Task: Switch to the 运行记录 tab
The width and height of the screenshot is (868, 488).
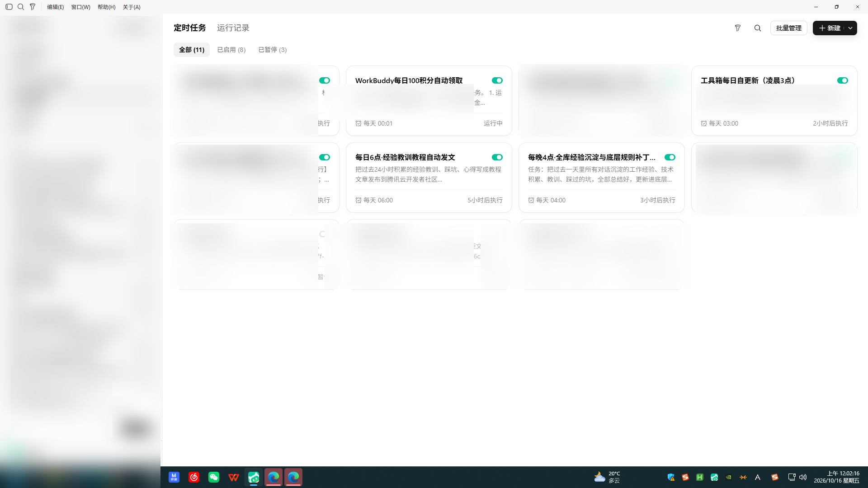Action: 233,28
